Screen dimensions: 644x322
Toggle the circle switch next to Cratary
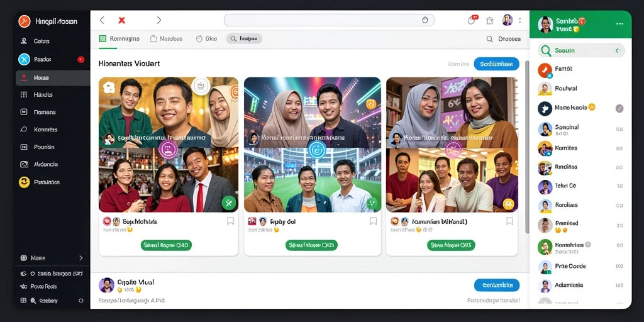[81, 301]
